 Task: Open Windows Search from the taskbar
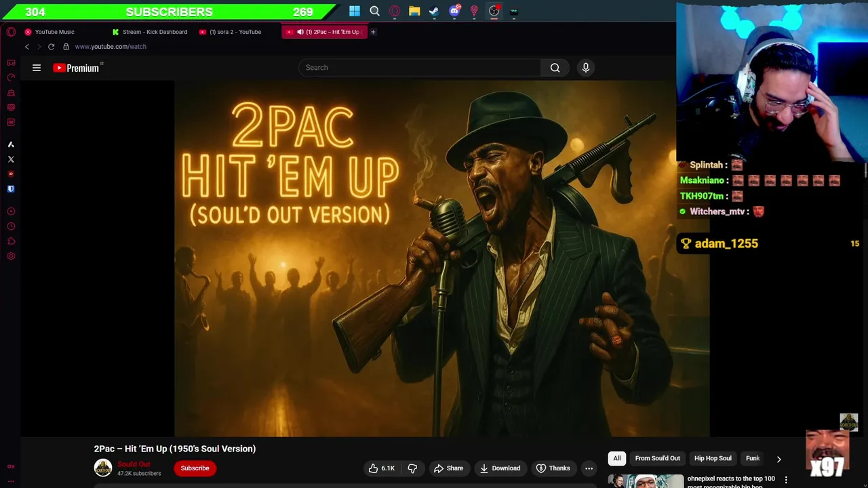coord(374,11)
